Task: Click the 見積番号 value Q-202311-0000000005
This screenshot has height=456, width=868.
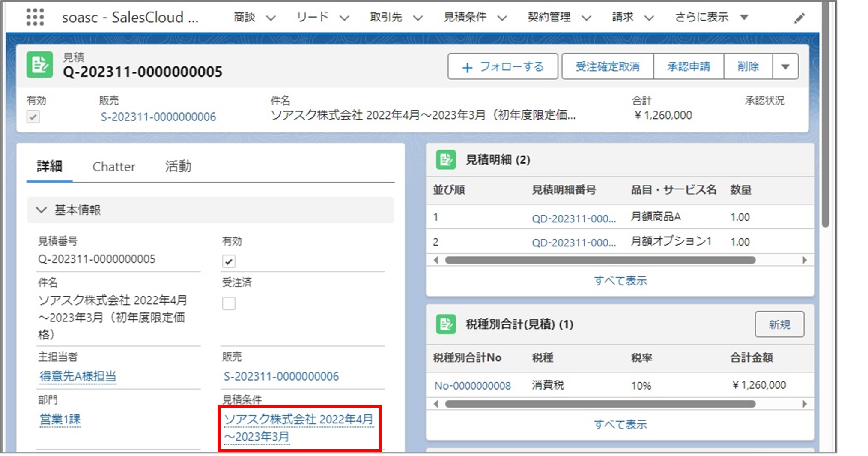Action: pos(97,259)
